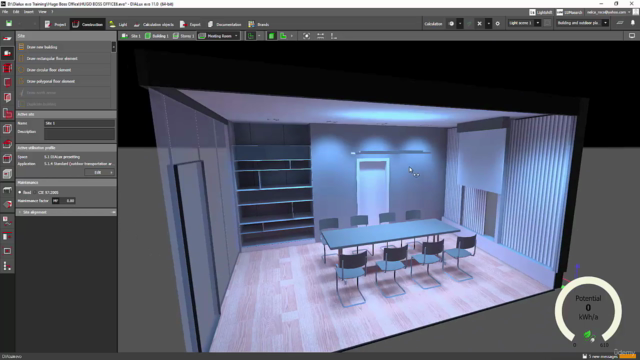Select the CIE 97:2005 radio button

pos(35,192)
